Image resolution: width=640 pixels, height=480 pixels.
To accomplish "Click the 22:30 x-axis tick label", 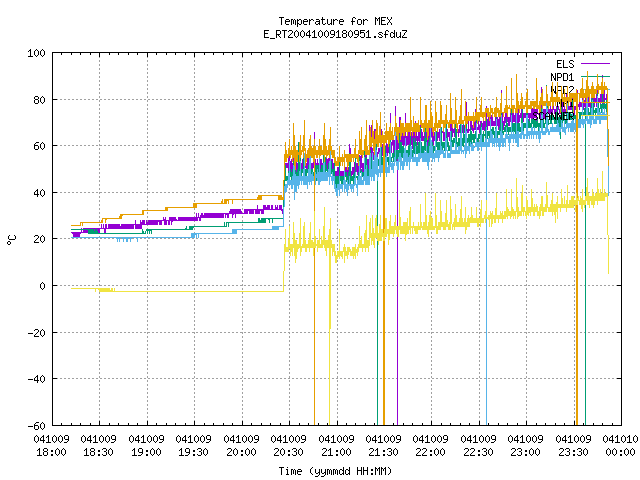I will pyautogui.click(x=478, y=452).
